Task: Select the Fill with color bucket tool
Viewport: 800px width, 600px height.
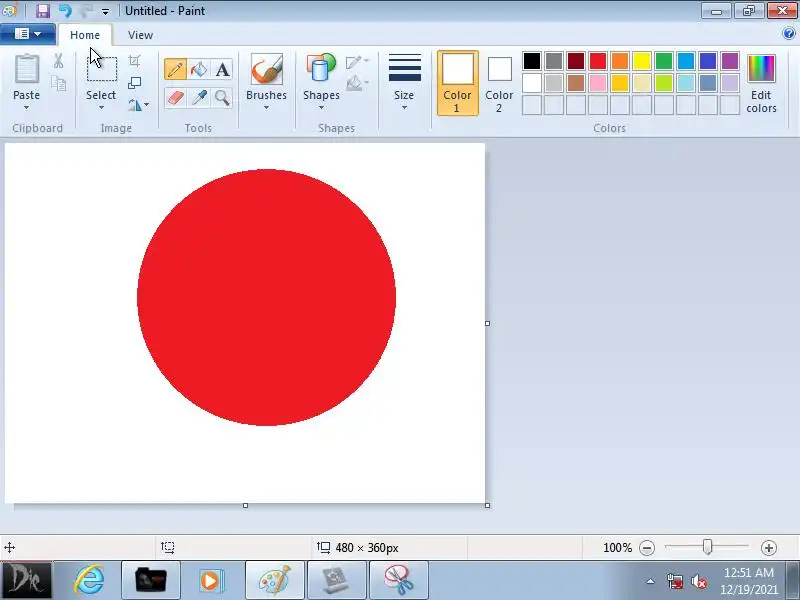Action: [198, 69]
